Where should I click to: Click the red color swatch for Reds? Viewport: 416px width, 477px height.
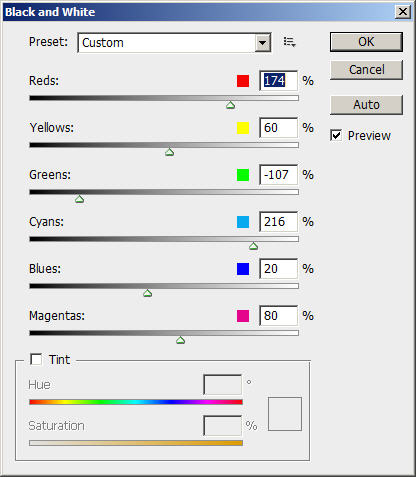tap(243, 81)
